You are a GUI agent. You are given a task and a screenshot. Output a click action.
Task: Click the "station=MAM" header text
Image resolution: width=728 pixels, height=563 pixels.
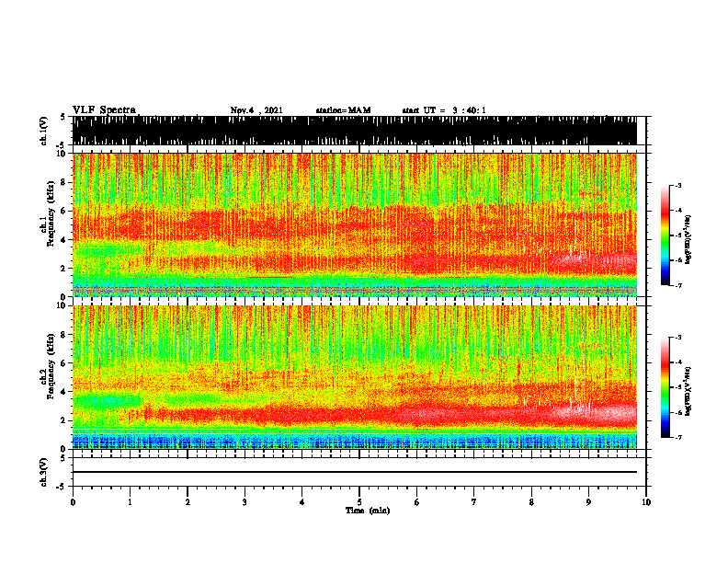343,110
